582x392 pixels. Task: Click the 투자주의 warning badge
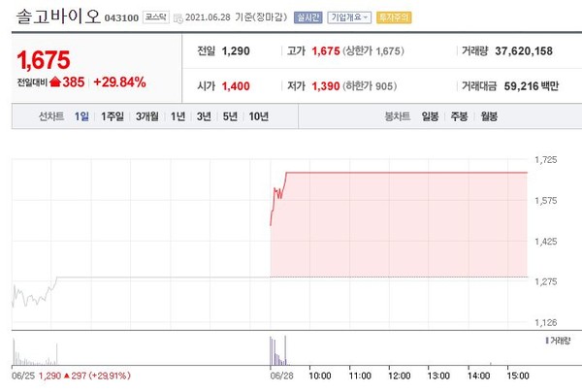pyautogui.click(x=392, y=18)
